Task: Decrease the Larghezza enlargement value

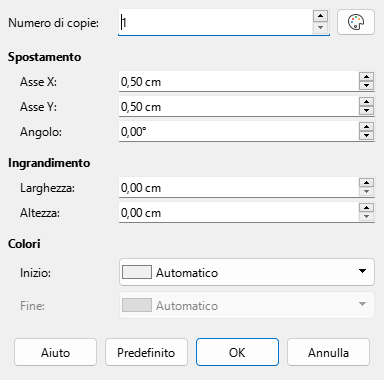Action: pos(366,192)
